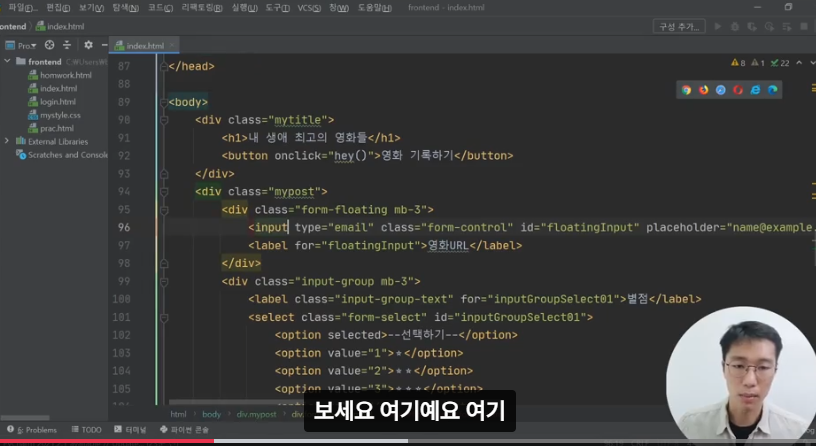Open Edge browser preview icon

coord(773,90)
